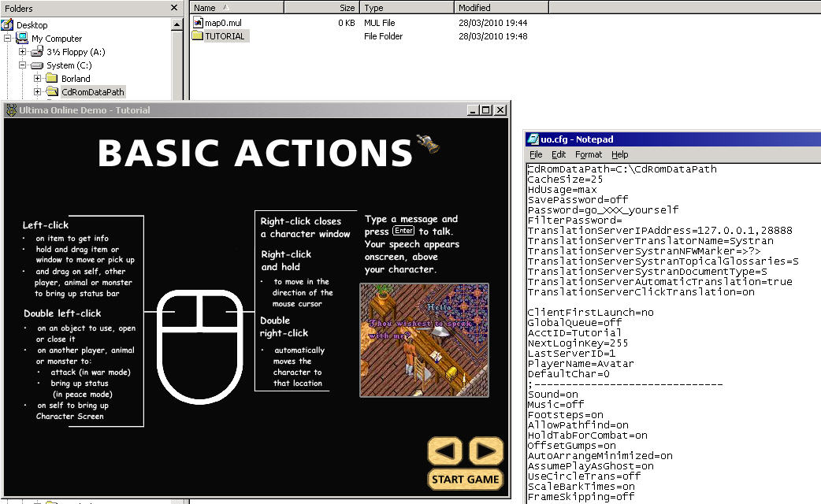821x504 pixels.
Task: Click Folders tree scrollbar up arrow
Action: (176, 24)
